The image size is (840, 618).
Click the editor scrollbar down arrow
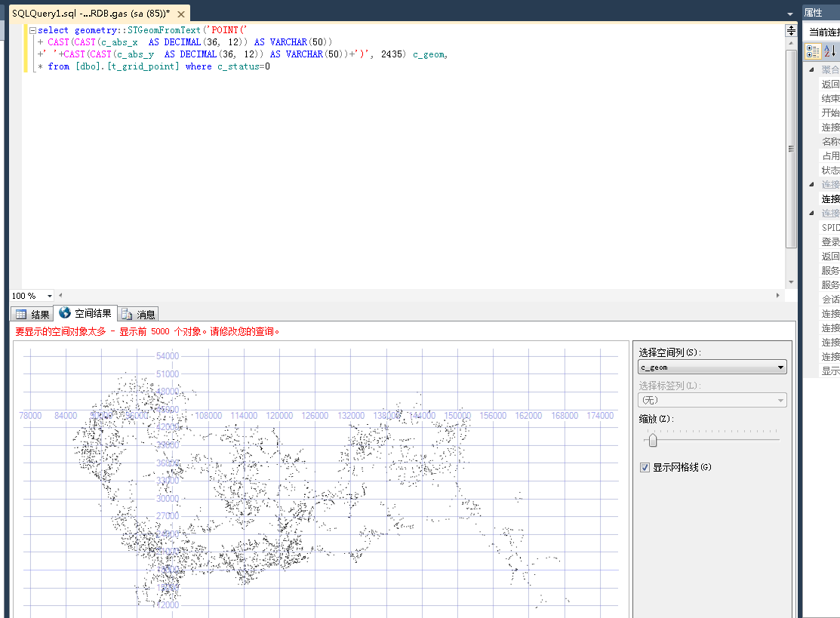(x=791, y=282)
